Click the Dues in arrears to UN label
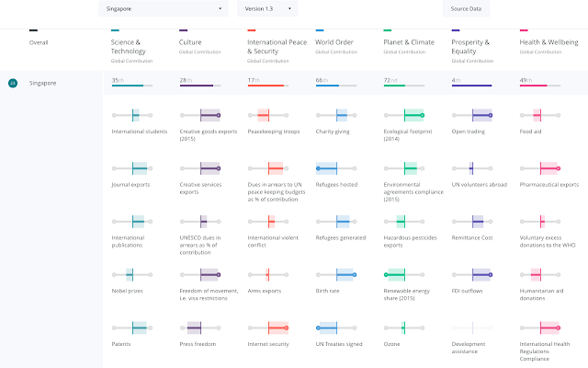Screen dimensions: 588x368 coord(277,192)
